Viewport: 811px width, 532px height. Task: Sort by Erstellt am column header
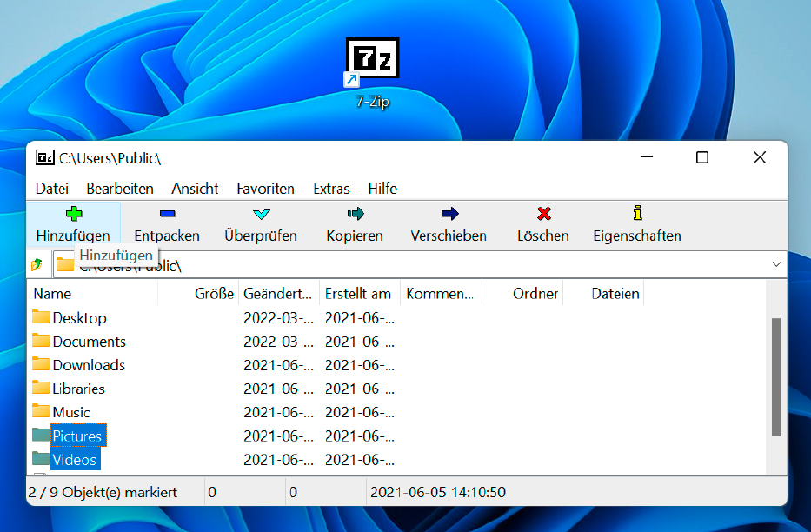coord(361,294)
